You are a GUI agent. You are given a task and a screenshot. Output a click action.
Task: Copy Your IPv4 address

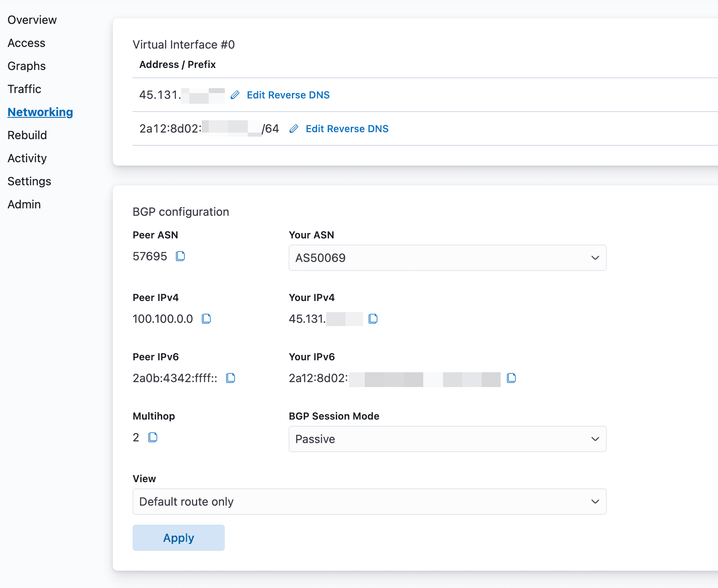tap(373, 319)
